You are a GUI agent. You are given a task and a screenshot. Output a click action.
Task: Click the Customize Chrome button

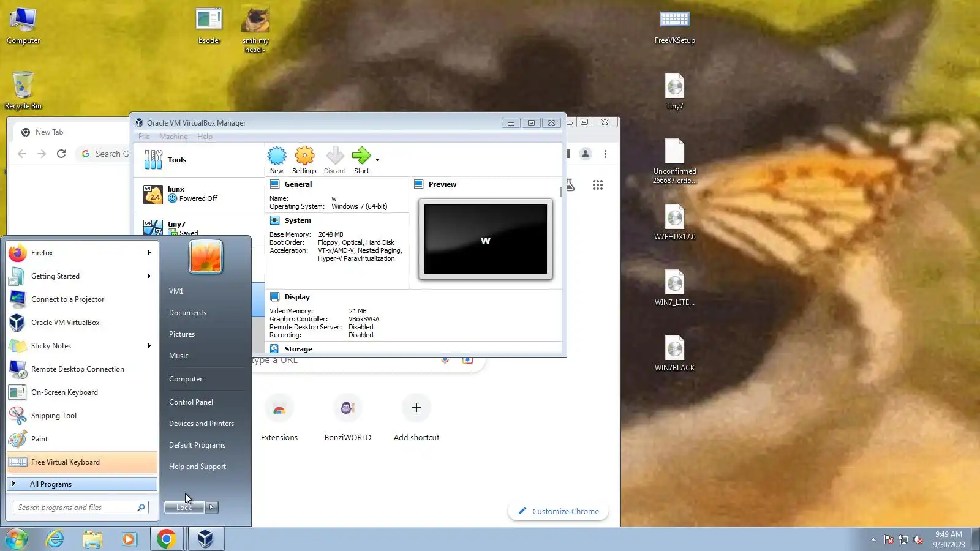pyautogui.click(x=558, y=512)
